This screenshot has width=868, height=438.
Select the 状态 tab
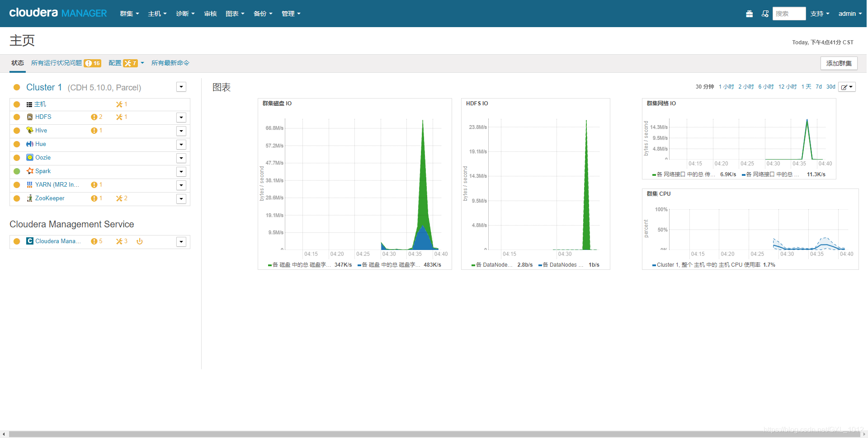click(18, 63)
